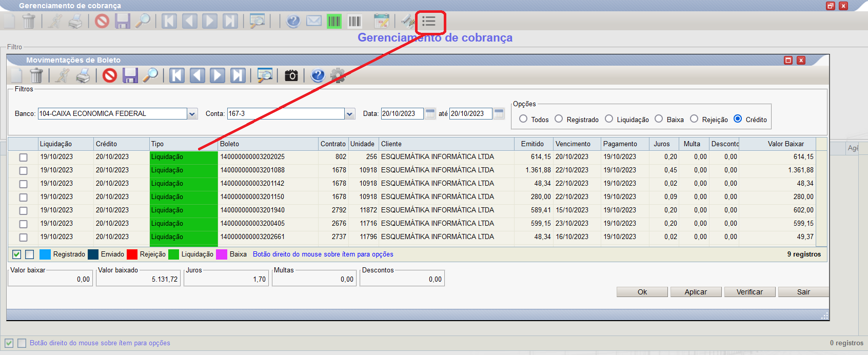
Task: Open the calendar picker for até date
Action: [x=499, y=113]
